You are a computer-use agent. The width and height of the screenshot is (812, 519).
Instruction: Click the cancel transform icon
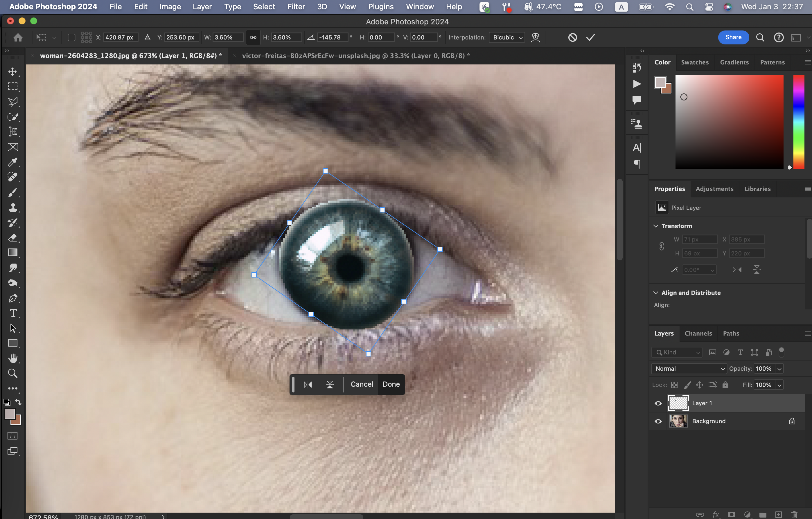click(572, 37)
